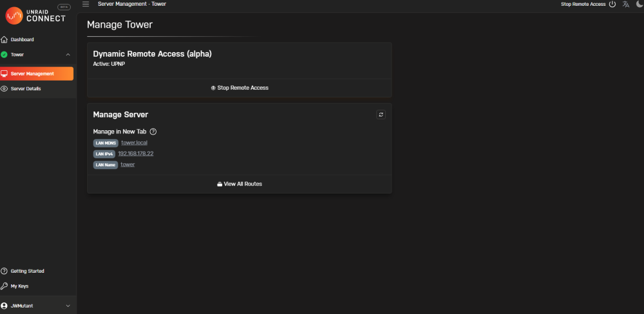The width and height of the screenshot is (644, 314).
Task: Click the refresh icon in Manage Server
Action: coord(381,115)
